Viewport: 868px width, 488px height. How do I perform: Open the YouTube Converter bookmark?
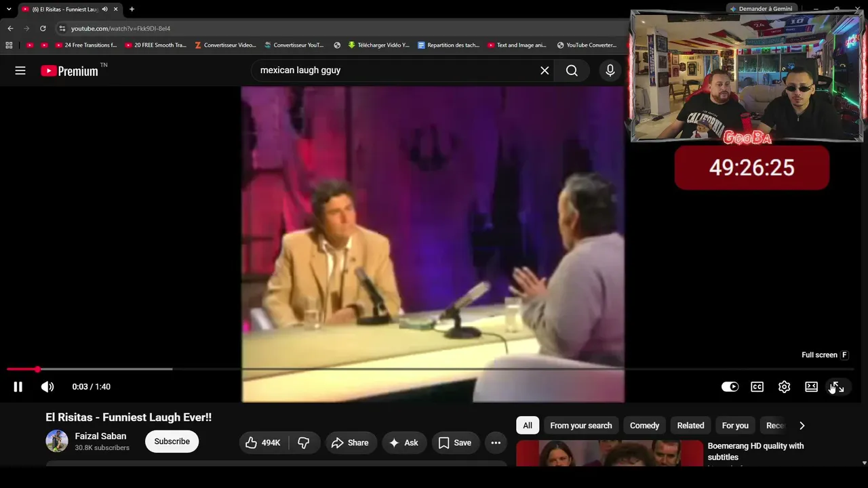point(587,45)
